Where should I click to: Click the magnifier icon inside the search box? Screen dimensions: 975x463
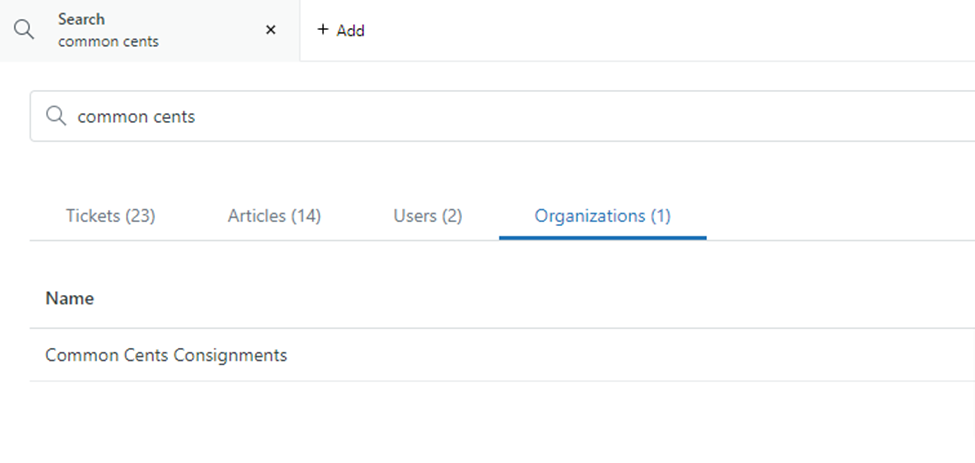tap(56, 116)
